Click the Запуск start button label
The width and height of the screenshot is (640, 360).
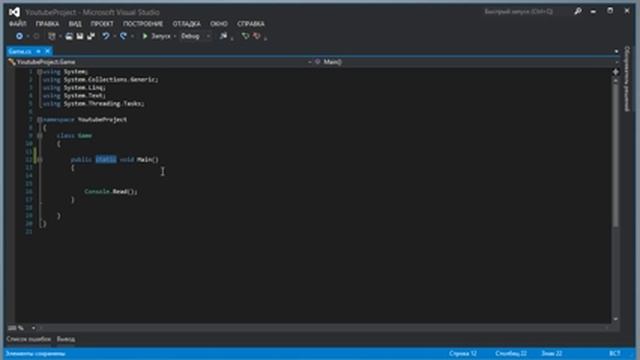click(161, 36)
